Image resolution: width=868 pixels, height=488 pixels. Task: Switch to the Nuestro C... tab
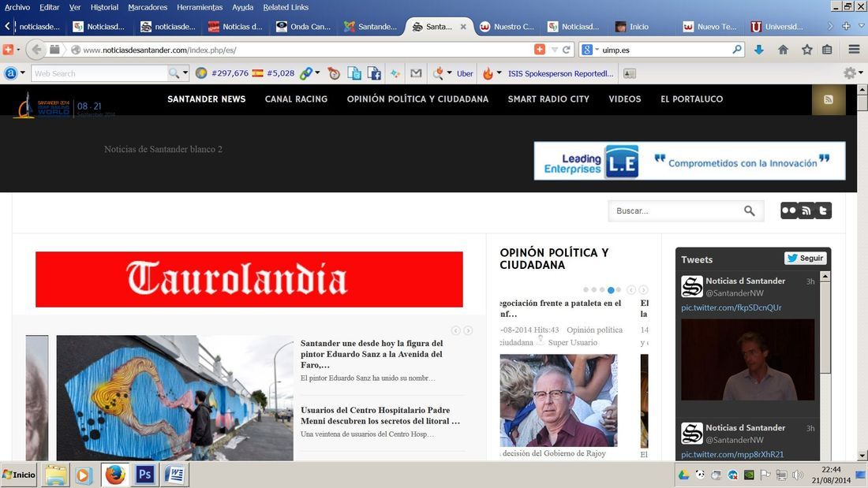507,26
